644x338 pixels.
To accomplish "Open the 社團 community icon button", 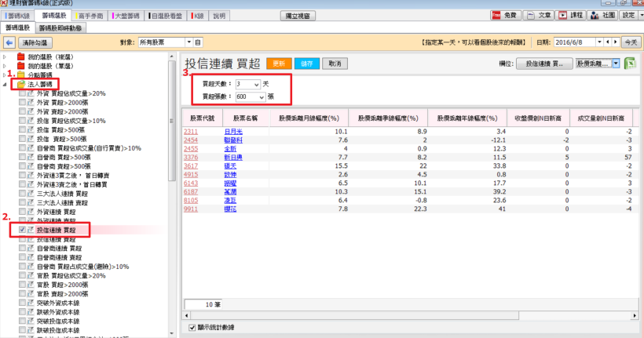I will 603,15.
